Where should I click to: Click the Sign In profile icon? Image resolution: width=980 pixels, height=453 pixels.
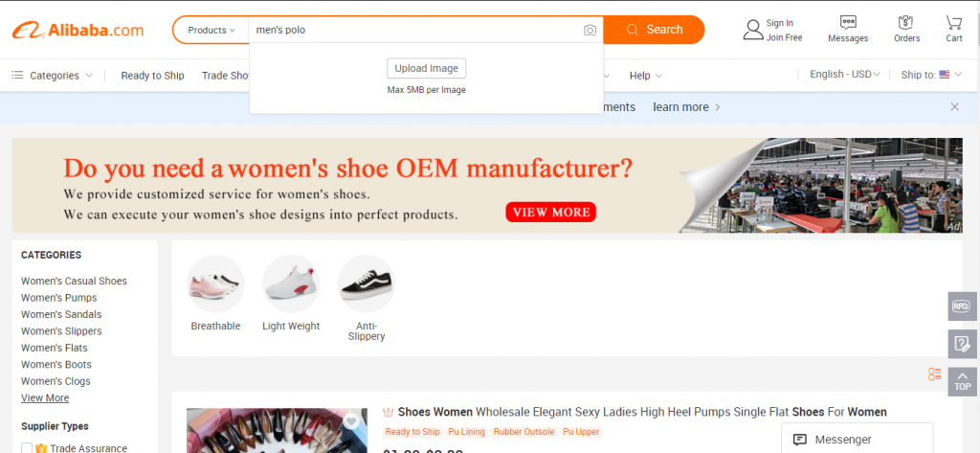pyautogui.click(x=753, y=30)
